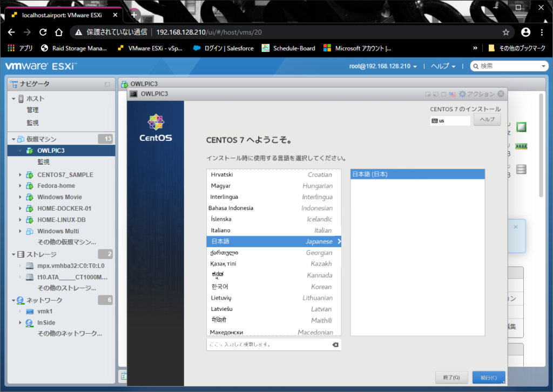The height and width of the screenshot is (392, 553).
Task: Click the keyboard us layout indicator
Action: [450, 120]
